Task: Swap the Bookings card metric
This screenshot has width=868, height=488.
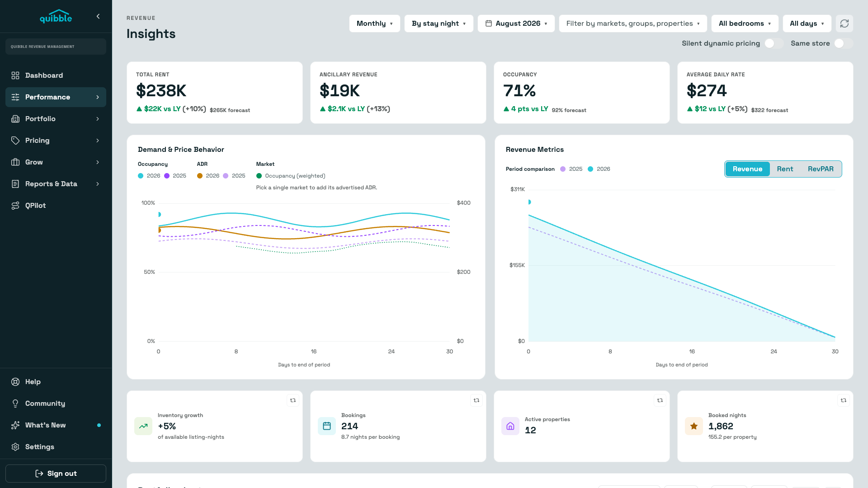Action: click(x=476, y=400)
